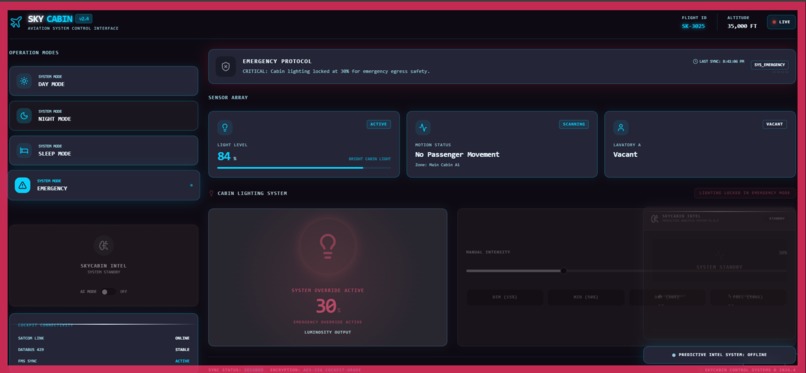Click the person icon on Lavatory A card
Screen dimensions: 806x373
pos(620,127)
